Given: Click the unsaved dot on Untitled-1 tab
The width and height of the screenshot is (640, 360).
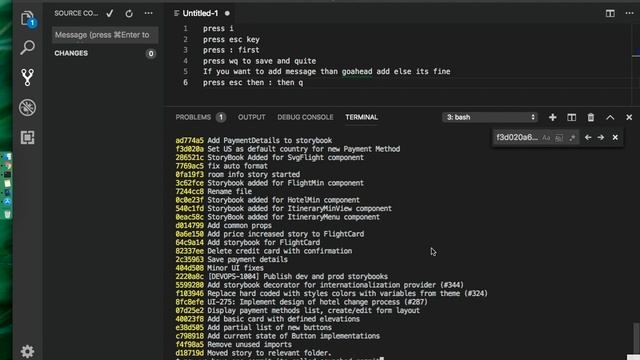Looking at the screenshot, I should [x=227, y=13].
